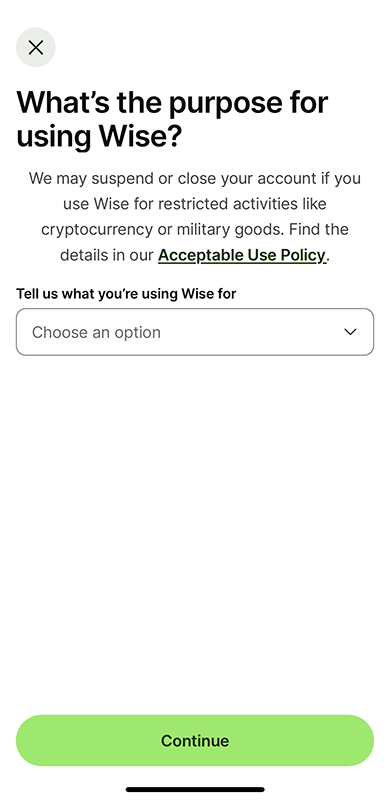
Task: Click the green Continue button
Action: tap(195, 740)
